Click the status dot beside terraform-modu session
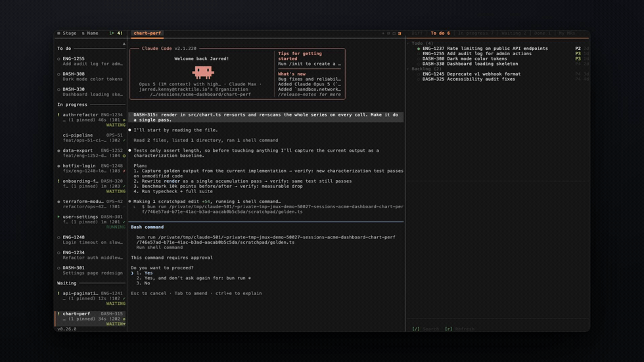The width and height of the screenshot is (644, 362). [x=58, y=202]
